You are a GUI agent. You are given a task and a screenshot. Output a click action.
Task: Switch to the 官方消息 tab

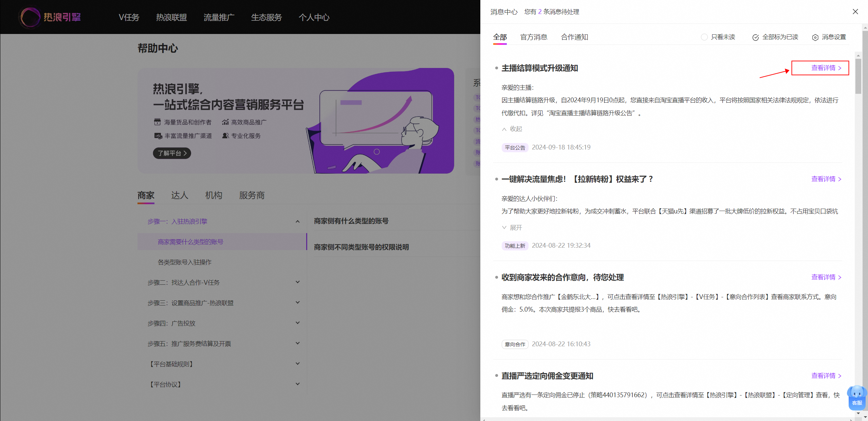click(534, 37)
